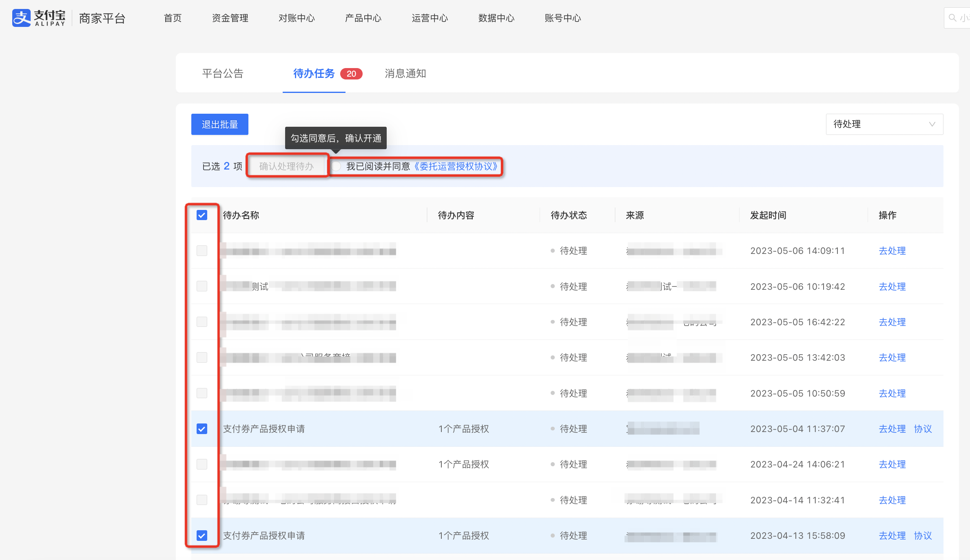
Task: Click 协议 link for the 2023-05-04 row
Action: coord(923,429)
